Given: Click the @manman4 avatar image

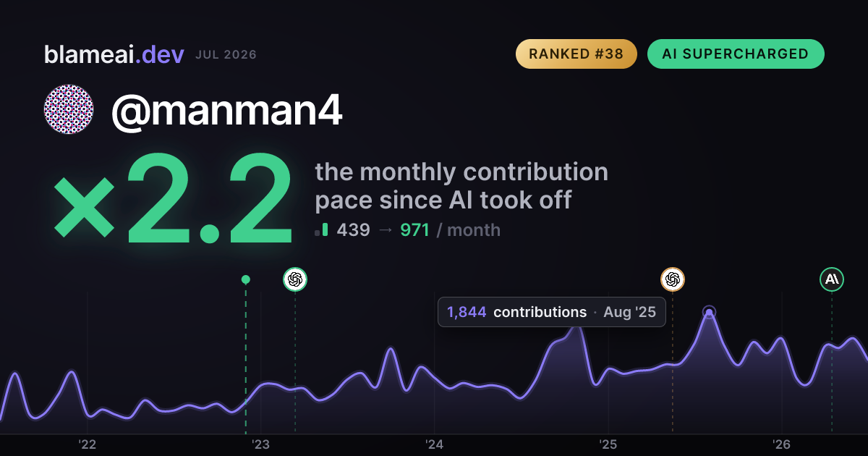Looking at the screenshot, I should coord(69,109).
